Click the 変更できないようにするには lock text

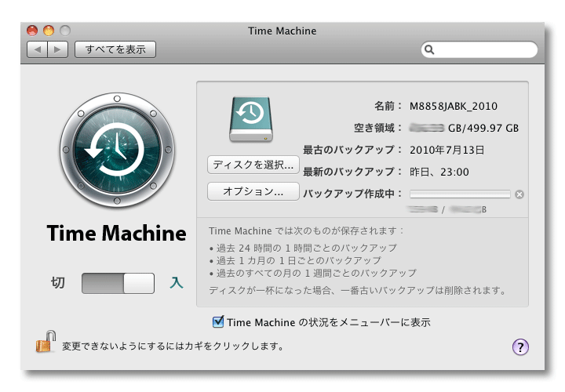[x=173, y=346]
